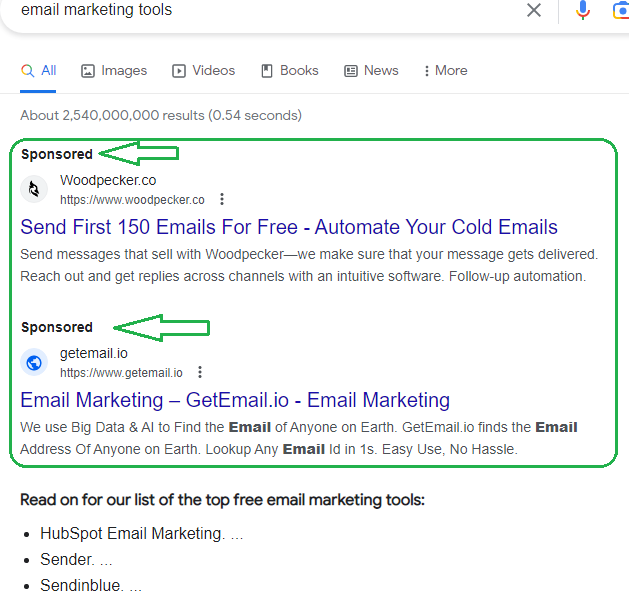Viewport: 629px width, 604px height.
Task: Clear the search box with the X icon
Action: (x=534, y=10)
